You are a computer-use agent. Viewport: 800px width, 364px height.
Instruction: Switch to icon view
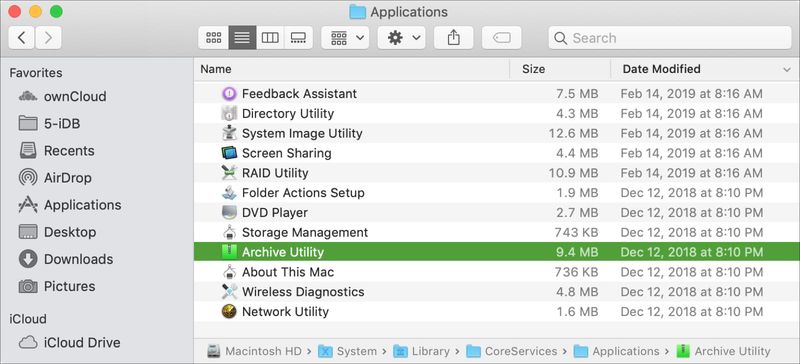click(213, 38)
